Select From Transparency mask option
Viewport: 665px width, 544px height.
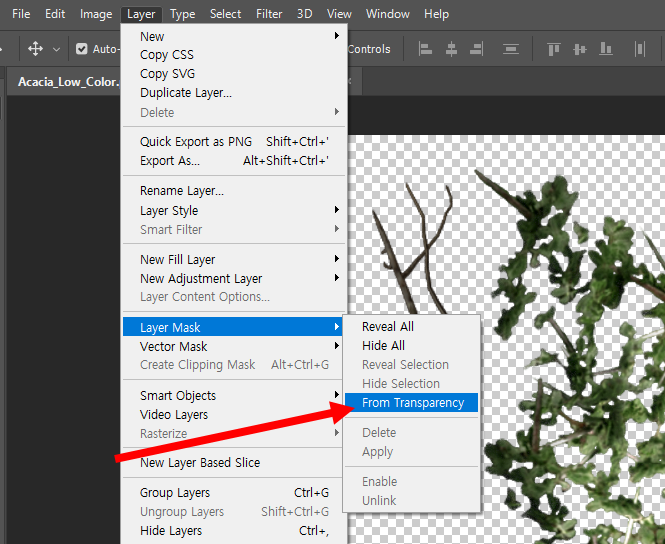coord(411,402)
